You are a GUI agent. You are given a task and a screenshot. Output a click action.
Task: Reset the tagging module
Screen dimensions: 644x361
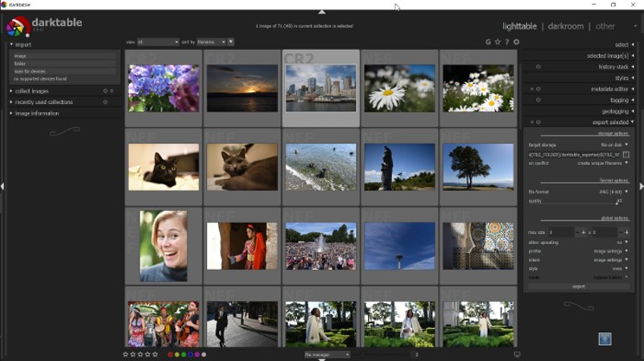coord(538,100)
